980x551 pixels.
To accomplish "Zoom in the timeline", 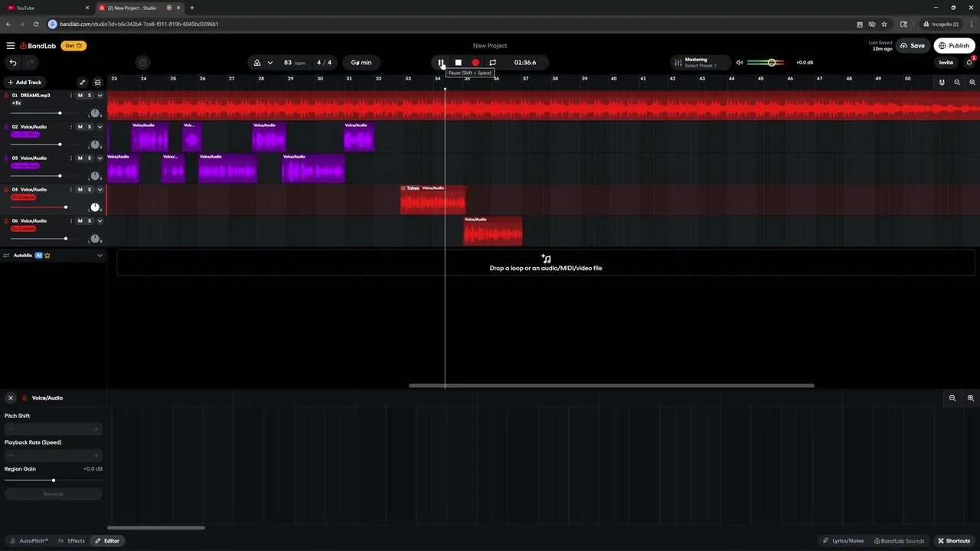I will [x=972, y=83].
